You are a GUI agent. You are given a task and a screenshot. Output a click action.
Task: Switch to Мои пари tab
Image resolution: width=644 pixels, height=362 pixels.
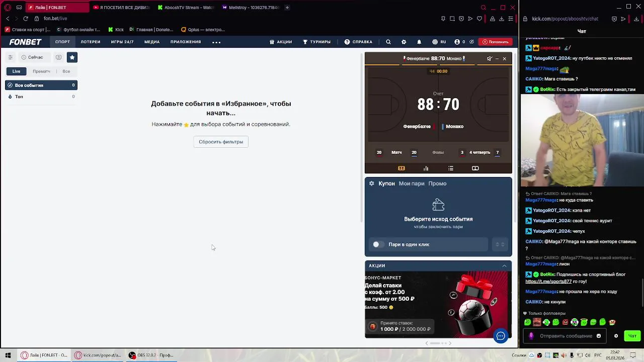(x=412, y=184)
